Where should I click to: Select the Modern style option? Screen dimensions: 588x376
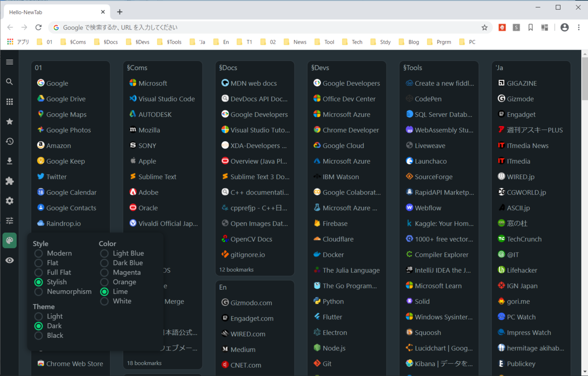[x=54, y=253]
